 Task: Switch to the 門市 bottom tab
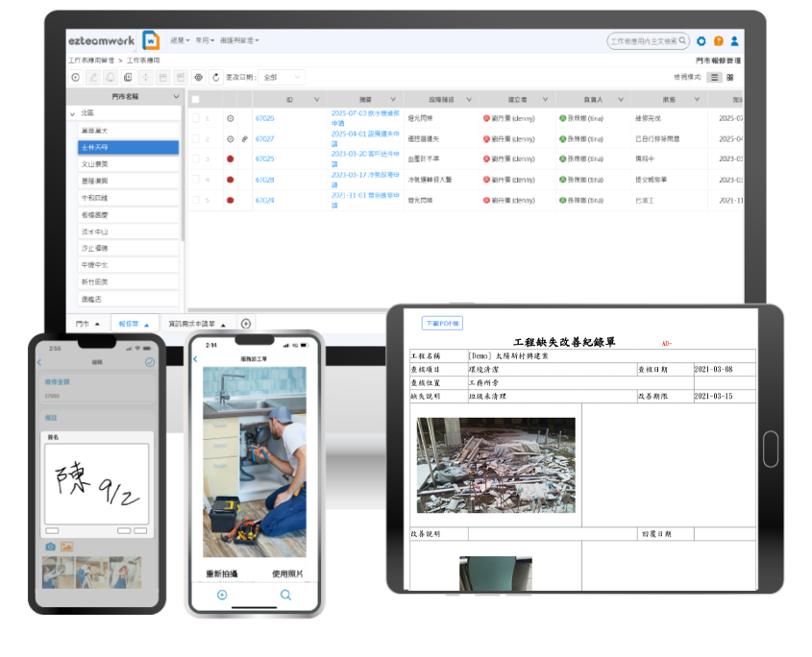click(x=87, y=324)
